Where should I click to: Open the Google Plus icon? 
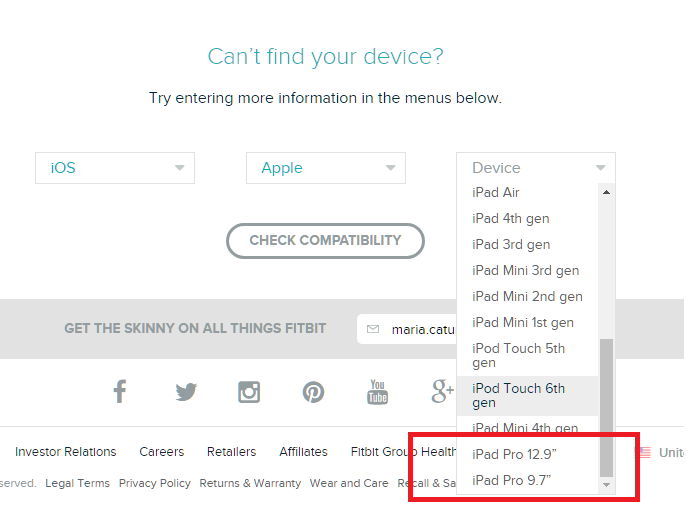(x=442, y=391)
